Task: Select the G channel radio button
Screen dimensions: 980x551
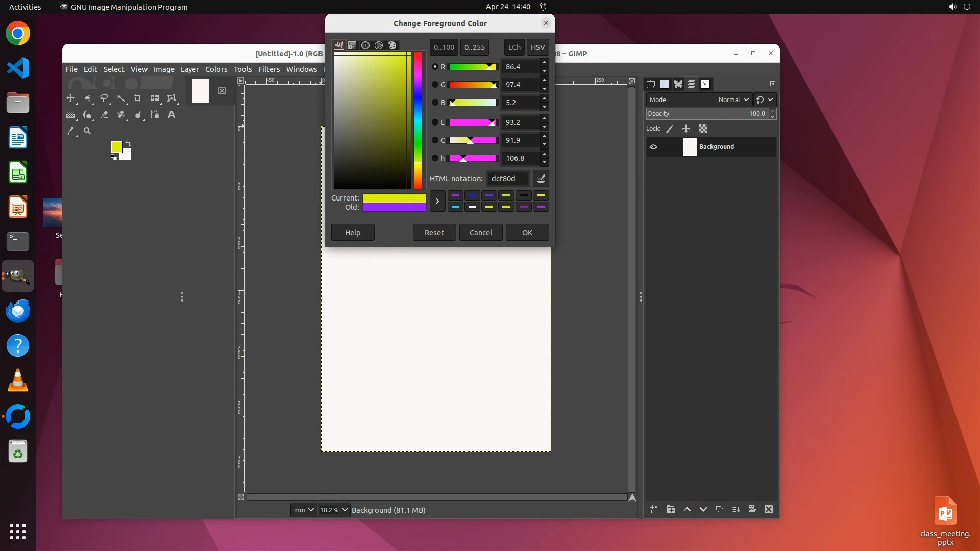Action: coord(435,85)
